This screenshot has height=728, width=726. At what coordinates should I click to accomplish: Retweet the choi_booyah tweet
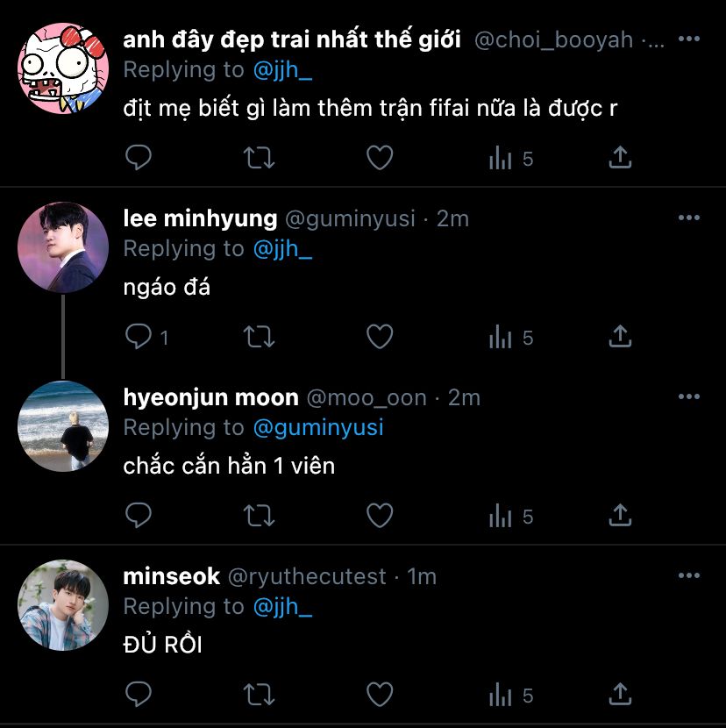point(259,158)
